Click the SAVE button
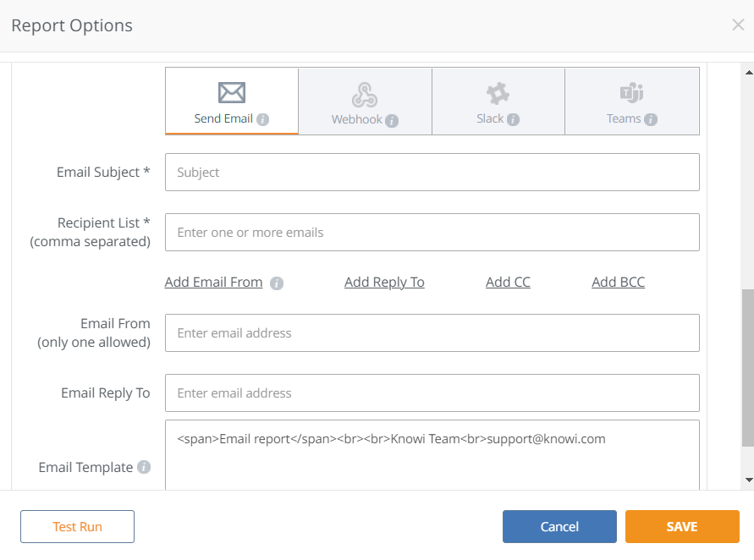Screen dimensions: 754x560 tap(682, 526)
